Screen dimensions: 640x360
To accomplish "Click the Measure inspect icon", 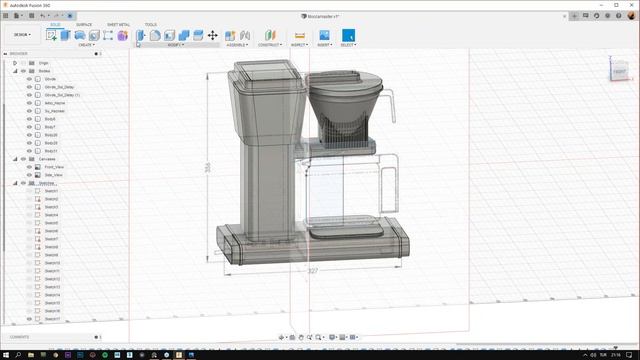I will click(300, 36).
